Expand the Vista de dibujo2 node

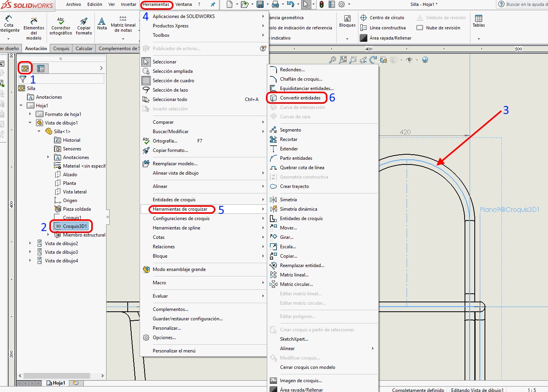coord(30,244)
